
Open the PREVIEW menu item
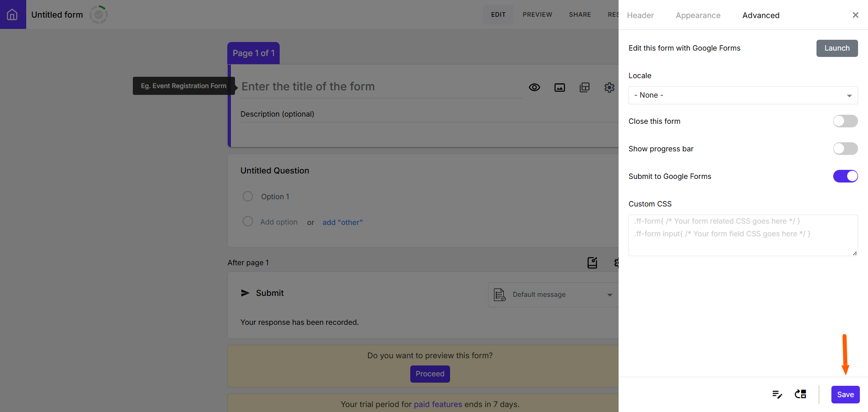(x=537, y=14)
